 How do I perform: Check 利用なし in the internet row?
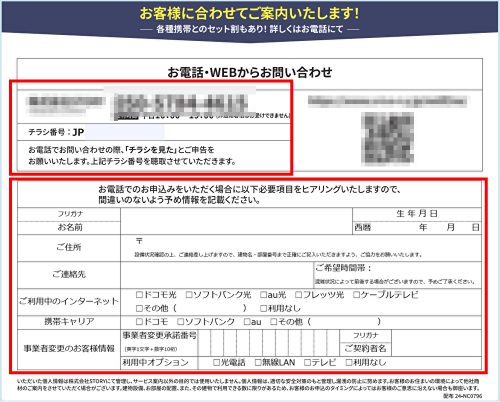[x=264, y=308]
